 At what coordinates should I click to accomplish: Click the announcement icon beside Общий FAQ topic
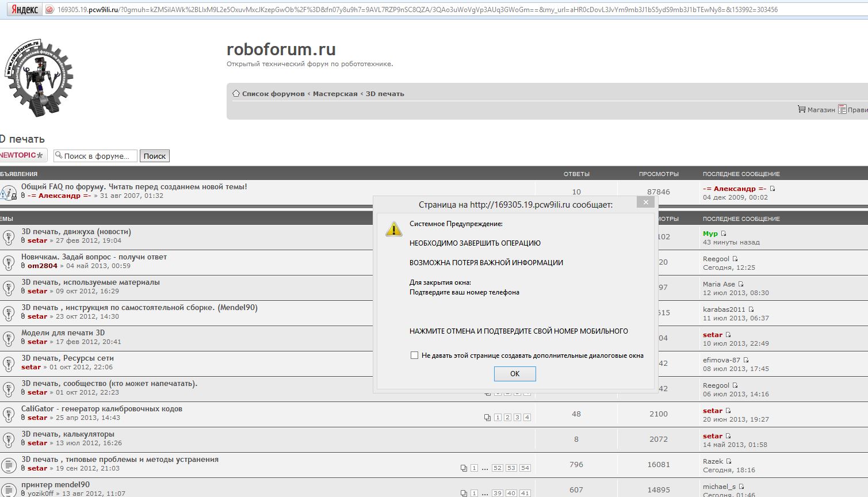click(9, 192)
